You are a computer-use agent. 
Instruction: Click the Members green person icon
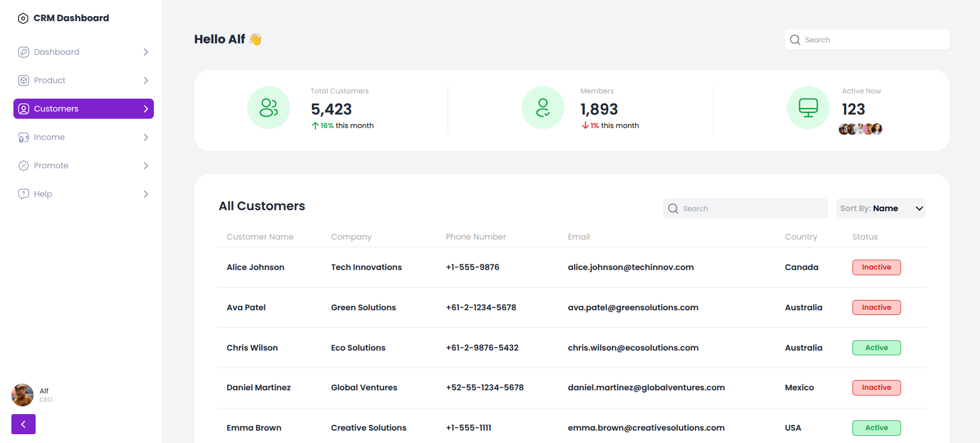pyautogui.click(x=543, y=107)
